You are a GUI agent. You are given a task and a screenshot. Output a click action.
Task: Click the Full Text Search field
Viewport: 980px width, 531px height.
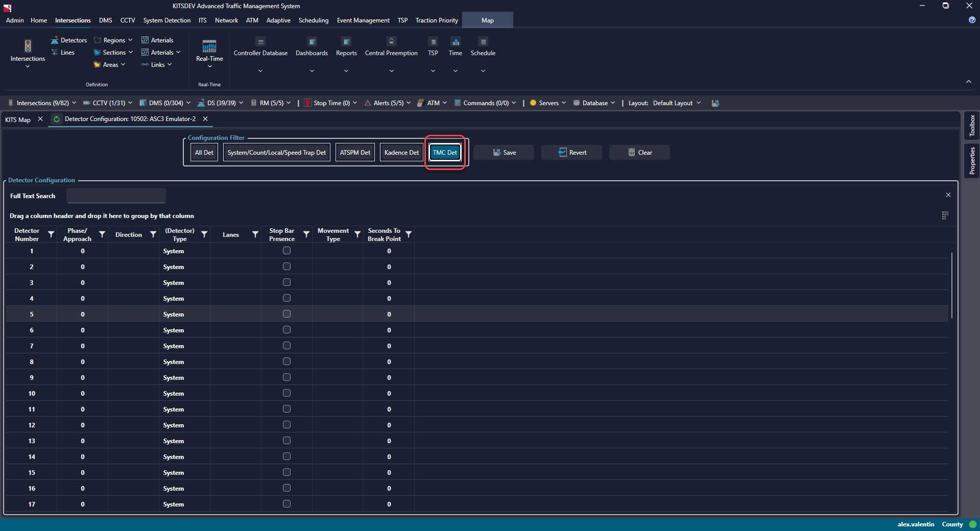[x=116, y=196]
